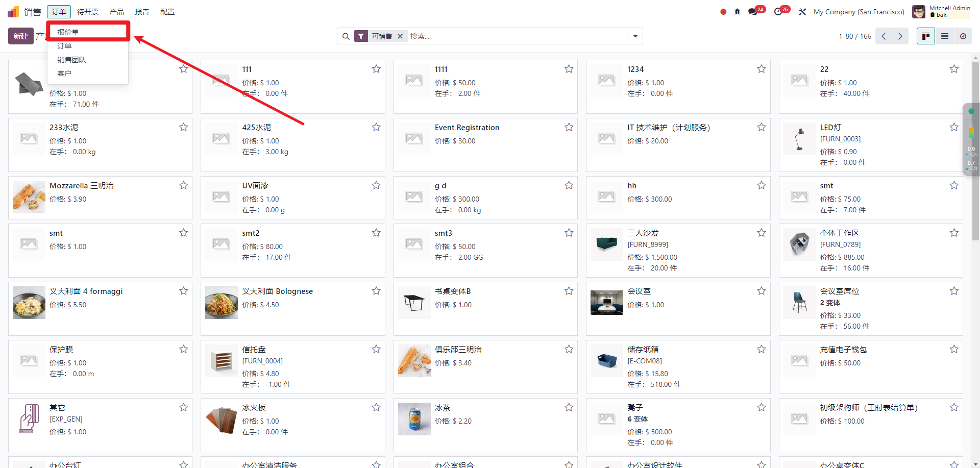
Task: Open Mitchell Admin user menu
Action: [941, 12]
